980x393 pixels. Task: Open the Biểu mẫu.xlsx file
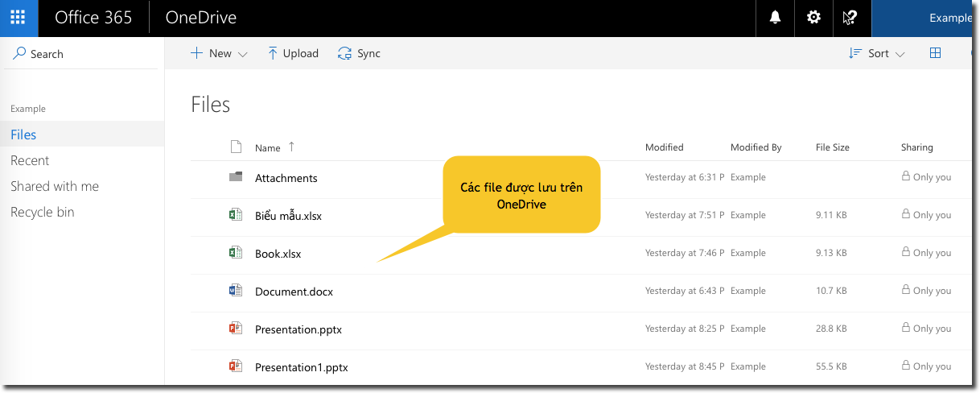(x=288, y=216)
